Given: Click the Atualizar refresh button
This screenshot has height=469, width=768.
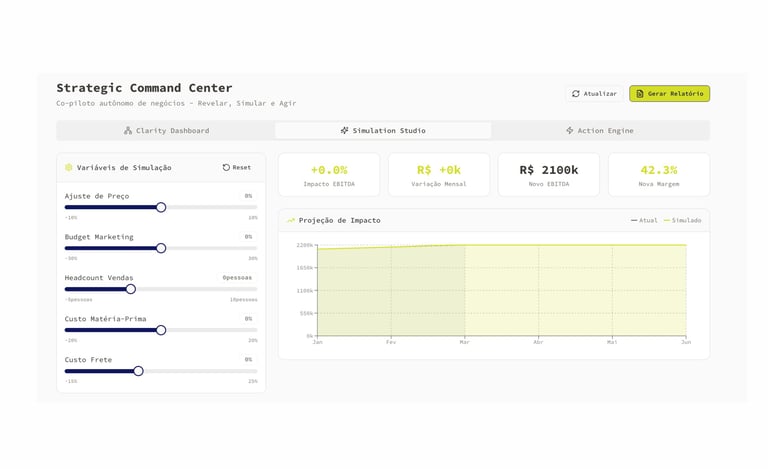Looking at the screenshot, I should 595,94.
